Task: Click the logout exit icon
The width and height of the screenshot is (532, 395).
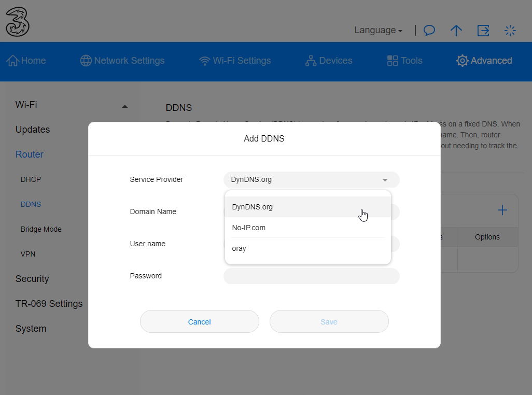Action: pyautogui.click(x=483, y=31)
